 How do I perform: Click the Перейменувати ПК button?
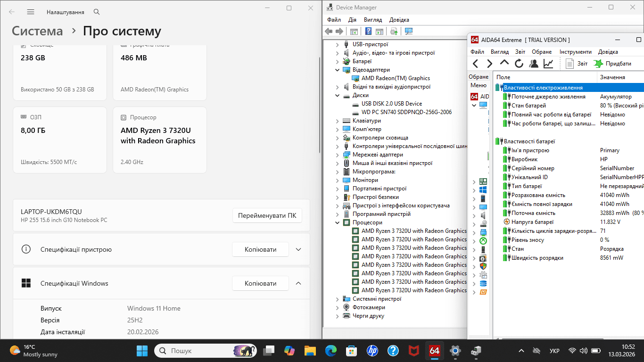(x=267, y=216)
